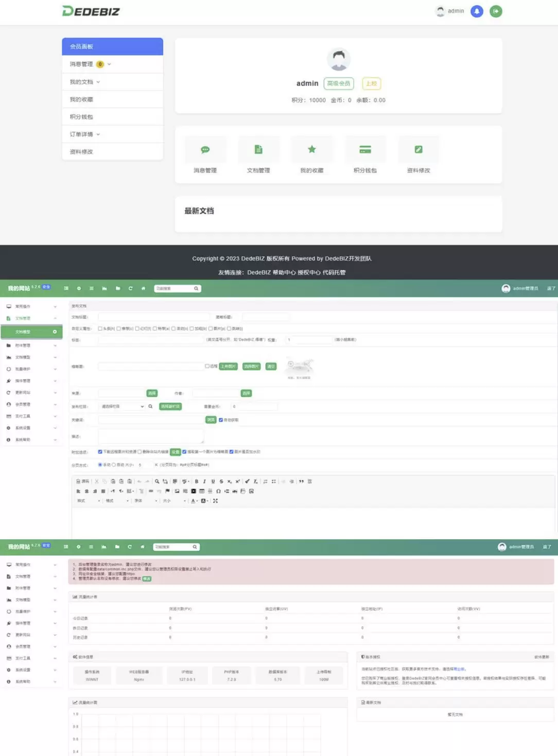This screenshot has height=756, width=558.
Task: Insert blockquote using the quote icon
Action: click(301, 482)
